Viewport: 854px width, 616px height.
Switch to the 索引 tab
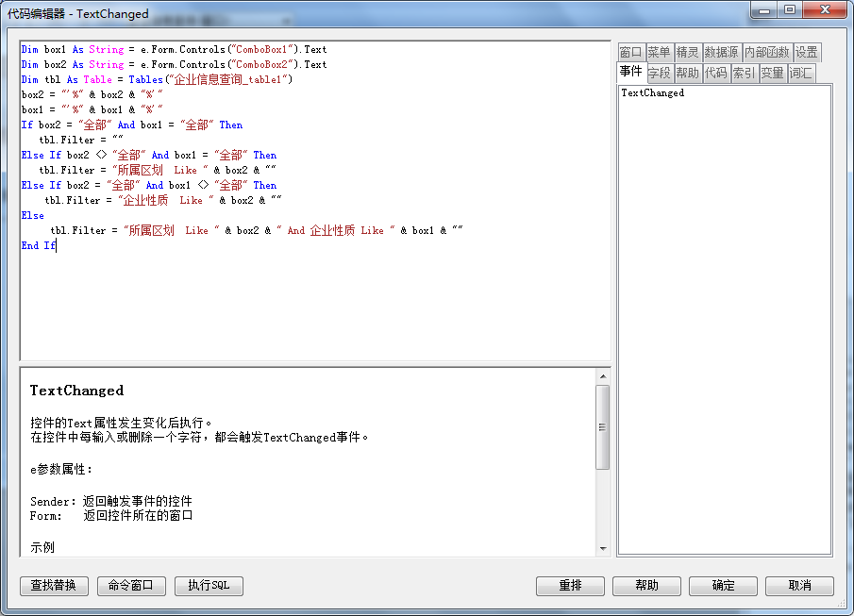tap(744, 73)
